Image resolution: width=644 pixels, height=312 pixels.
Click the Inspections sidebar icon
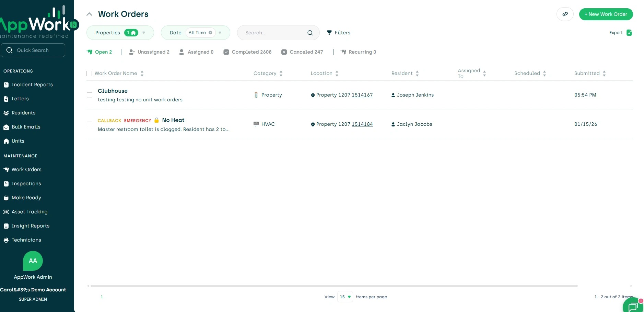pos(6,184)
